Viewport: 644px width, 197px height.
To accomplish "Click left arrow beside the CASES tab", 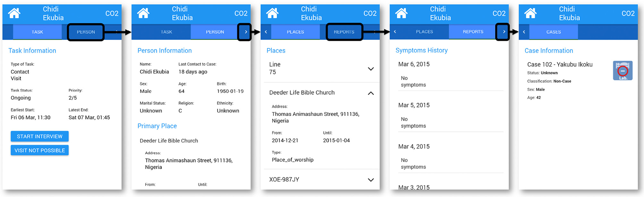I will [x=524, y=32].
